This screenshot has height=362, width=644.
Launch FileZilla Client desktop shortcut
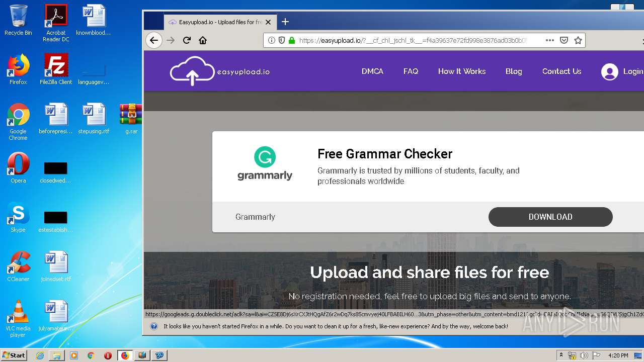click(56, 69)
